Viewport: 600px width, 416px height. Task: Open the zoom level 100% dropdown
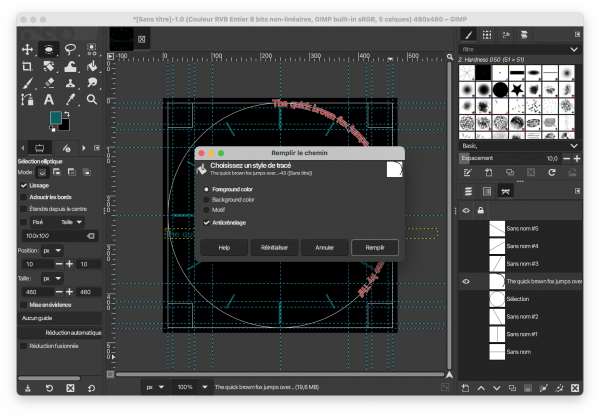[205, 387]
